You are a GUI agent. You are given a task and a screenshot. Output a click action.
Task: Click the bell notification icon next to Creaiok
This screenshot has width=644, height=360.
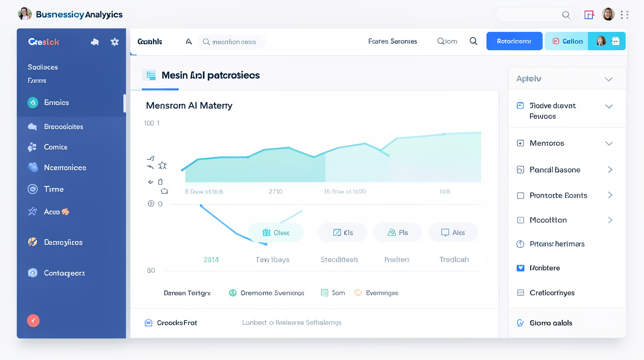pyautogui.click(x=95, y=42)
